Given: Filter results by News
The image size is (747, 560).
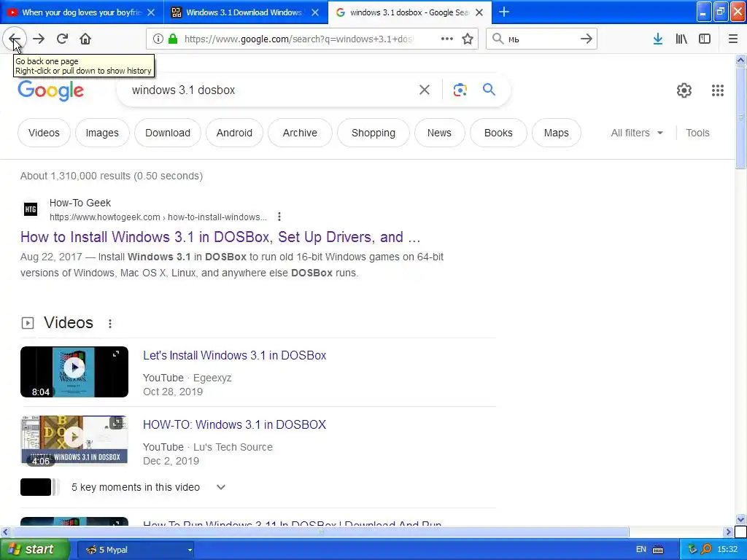Looking at the screenshot, I should click(x=439, y=133).
